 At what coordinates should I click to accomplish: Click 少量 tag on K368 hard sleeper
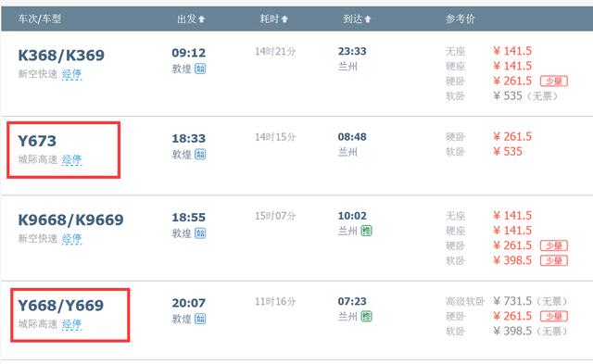coord(554,81)
